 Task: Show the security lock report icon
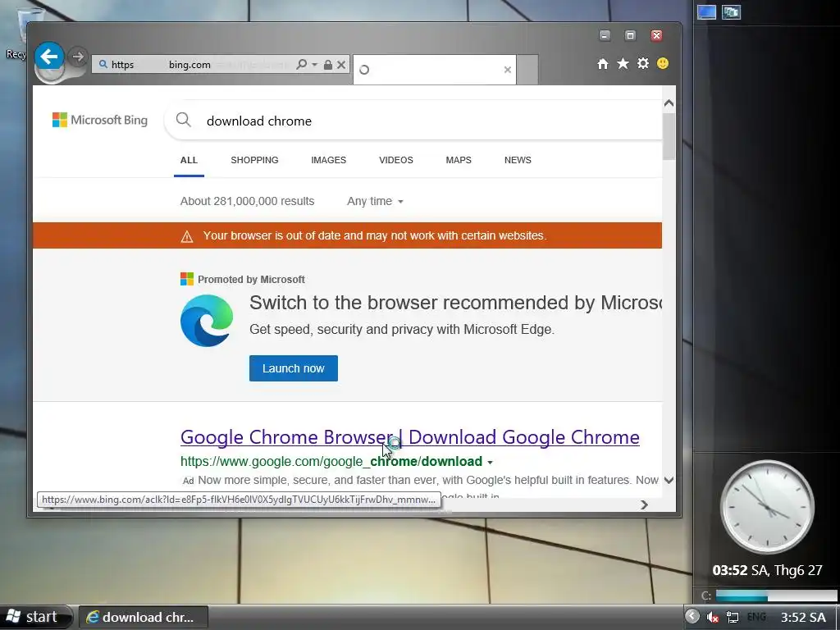(328, 65)
